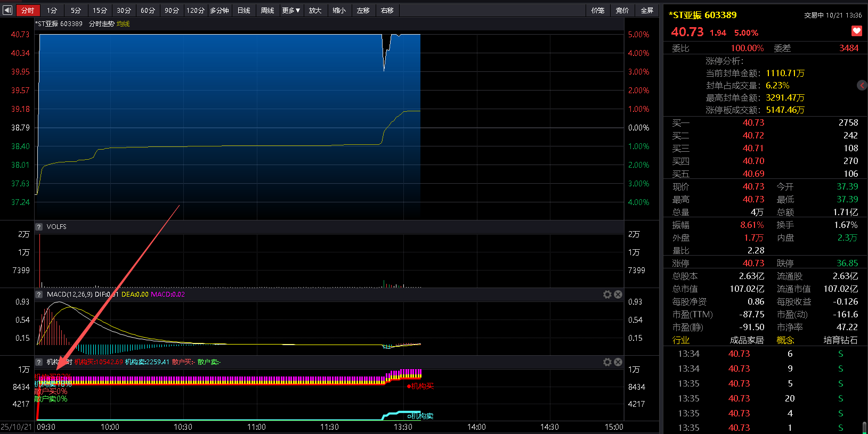Viewport: 868px width, 434px height.
Task: Close the MACD indicator panel
Action: pyautogui.click(x=618, y=294)
